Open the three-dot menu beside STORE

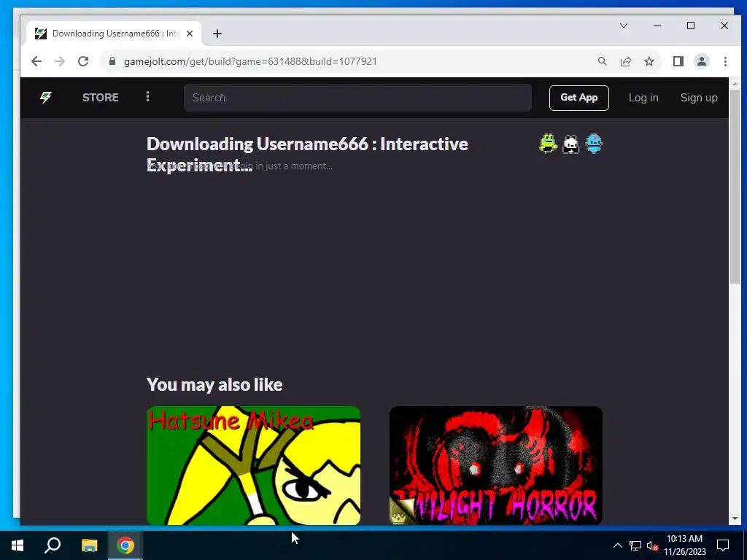[147, 97]
